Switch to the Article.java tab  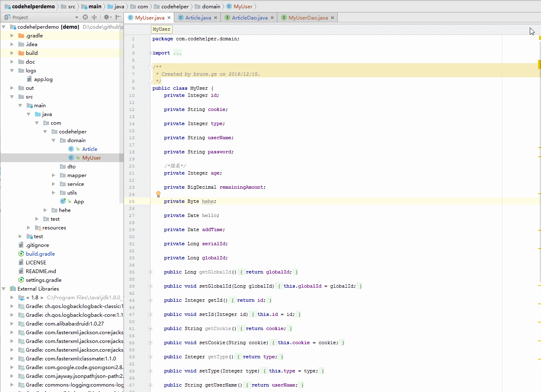[x=198, y=17]
